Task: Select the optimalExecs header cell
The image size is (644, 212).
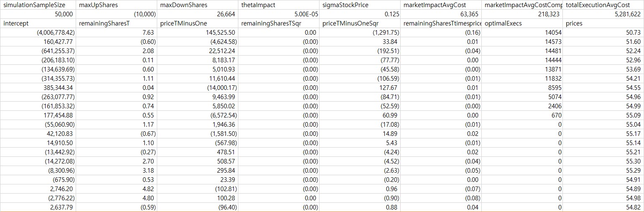Action: (x=522, y=23)
